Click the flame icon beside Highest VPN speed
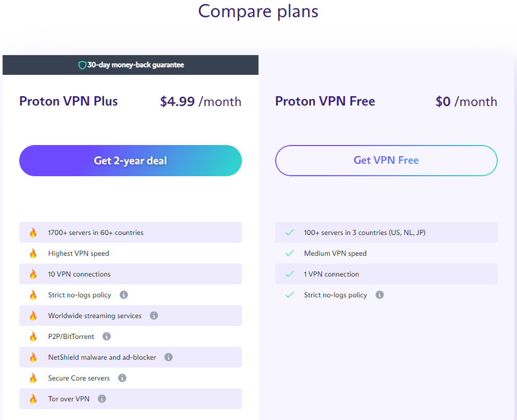This screenshot has height=420, width=517. (34, 253)
